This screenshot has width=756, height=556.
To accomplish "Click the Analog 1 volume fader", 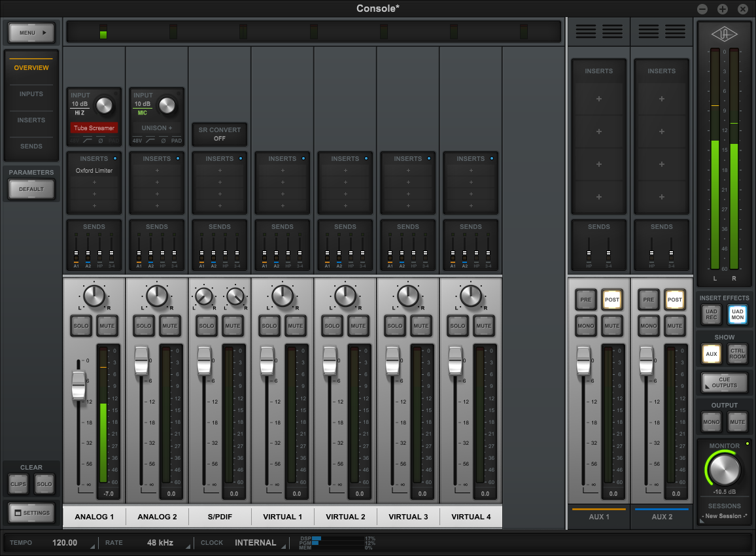I will pos(78,385).
